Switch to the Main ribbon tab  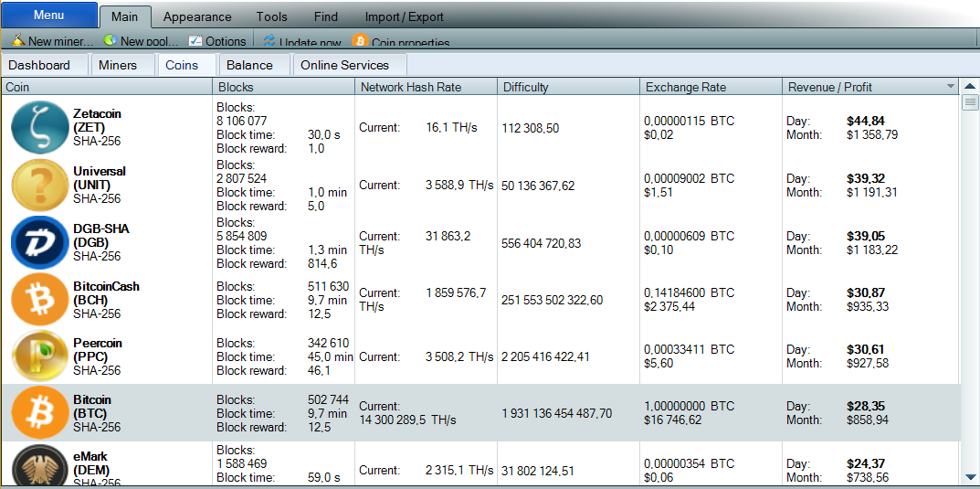pos(126,16)
